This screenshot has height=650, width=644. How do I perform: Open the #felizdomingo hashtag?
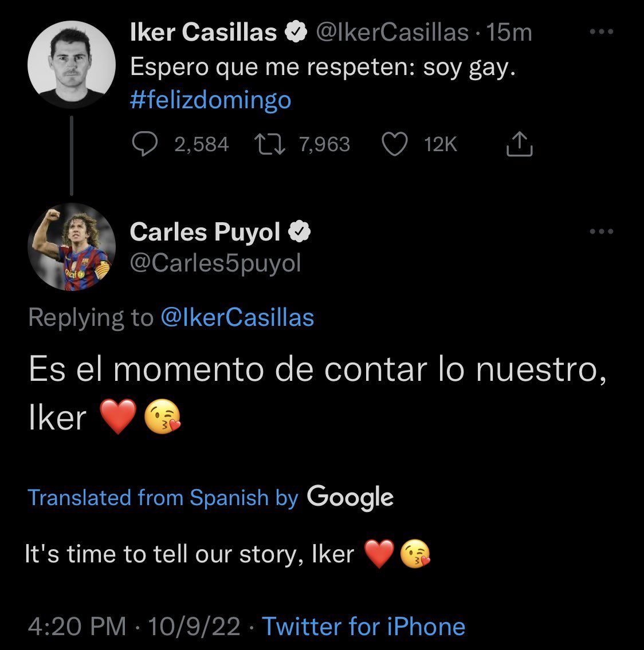[x=211, y=101]
